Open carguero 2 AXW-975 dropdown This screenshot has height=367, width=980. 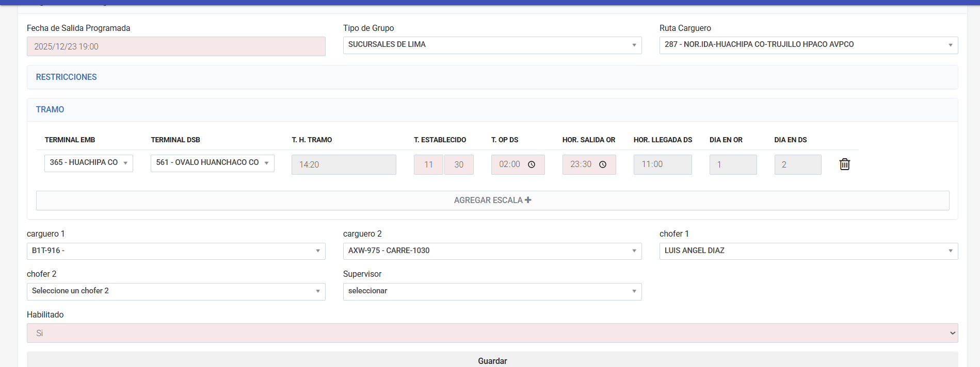tap(492, 251)
